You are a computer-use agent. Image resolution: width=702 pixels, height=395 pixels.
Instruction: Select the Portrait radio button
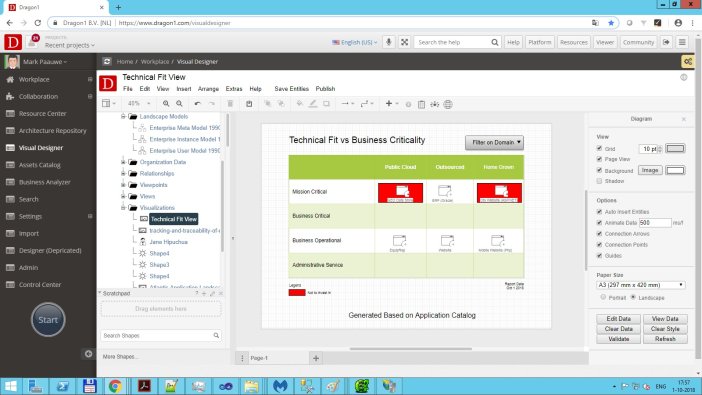tap(603, 297)
